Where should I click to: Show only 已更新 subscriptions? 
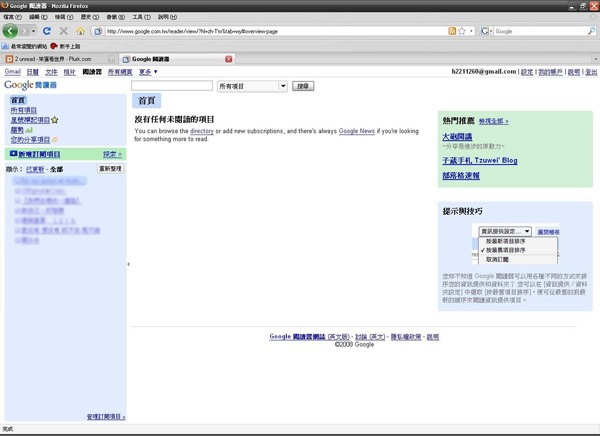[35, 169]
